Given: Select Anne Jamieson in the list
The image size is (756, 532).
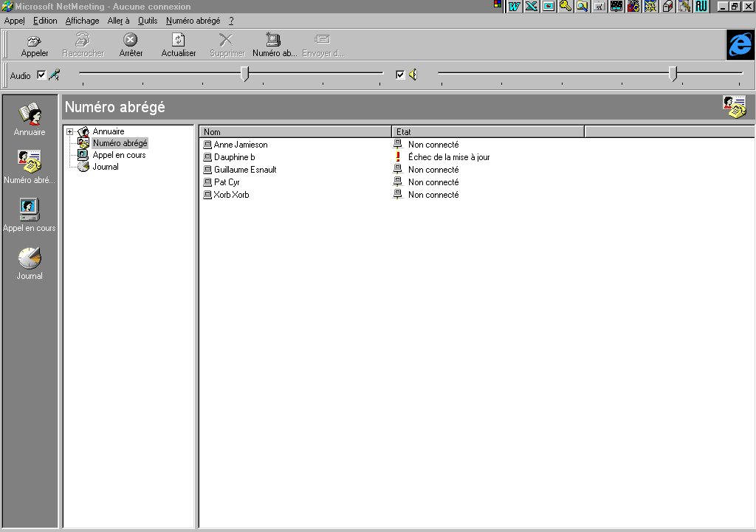Looking at the screenshot, I should (x=241, y=145).
